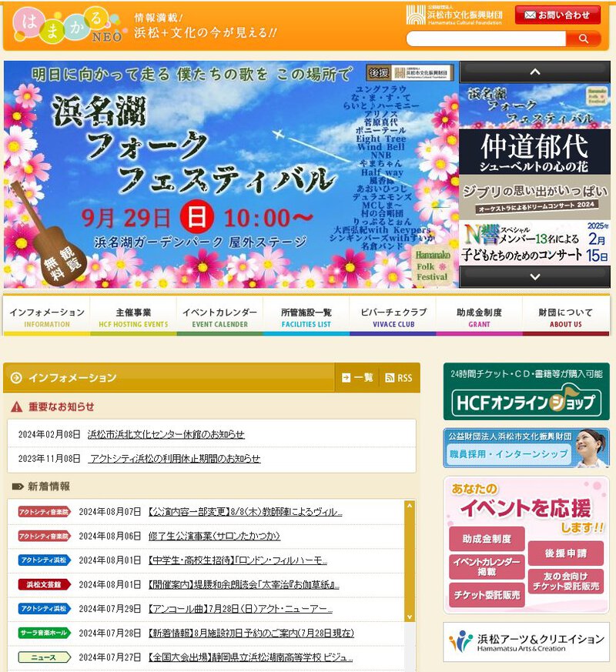Open 職員採用・インターンシップ banner
Viewport: 616px width, 672px height.
(x=527, y=448)
